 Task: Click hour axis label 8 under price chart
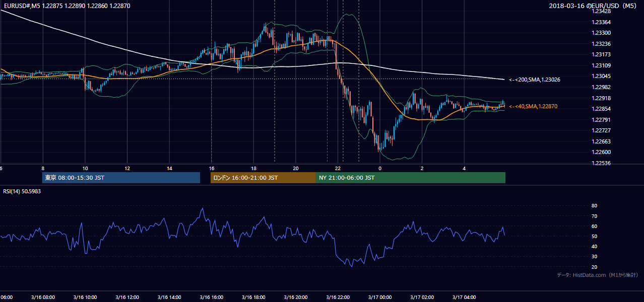pyautogui.click(x=43, y=169)
